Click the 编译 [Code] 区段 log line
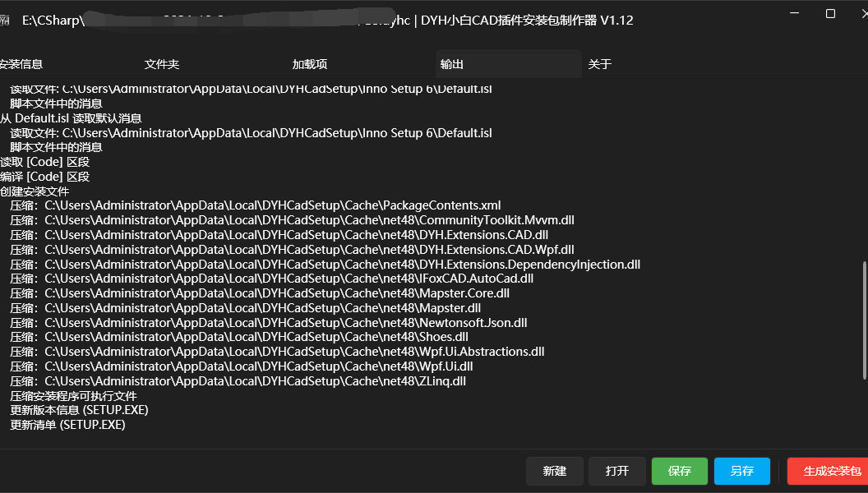The height and width of the screenshot is (493, 868). point(45,177)
